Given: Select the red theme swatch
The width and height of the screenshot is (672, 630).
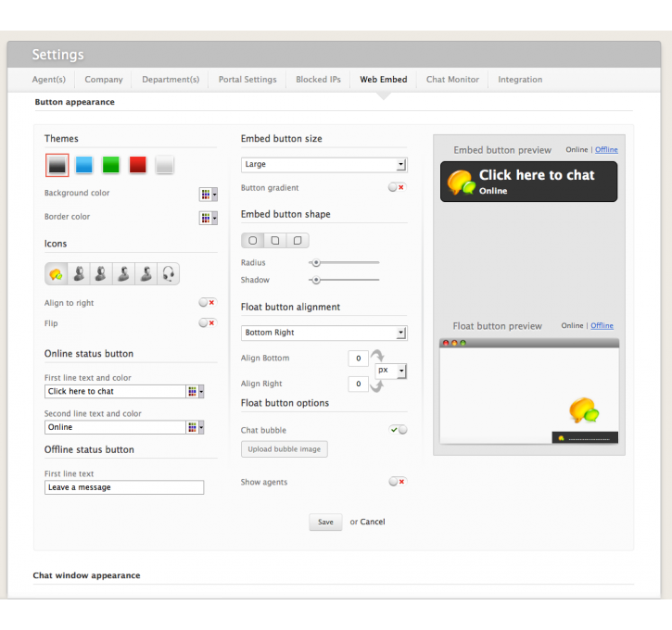Looking at the screenshot, I should [x=137, y=165].
